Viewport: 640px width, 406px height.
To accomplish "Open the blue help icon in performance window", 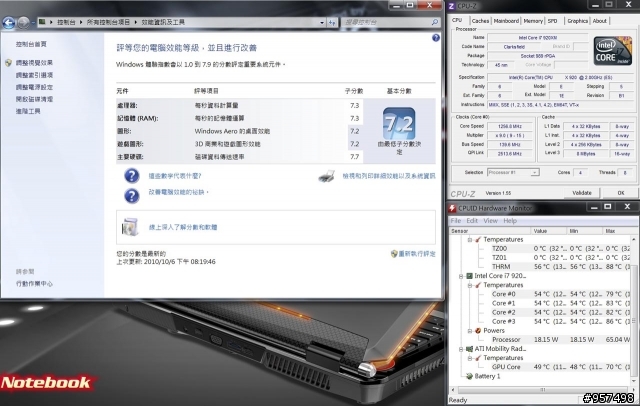I will click(x=436, y=38).
